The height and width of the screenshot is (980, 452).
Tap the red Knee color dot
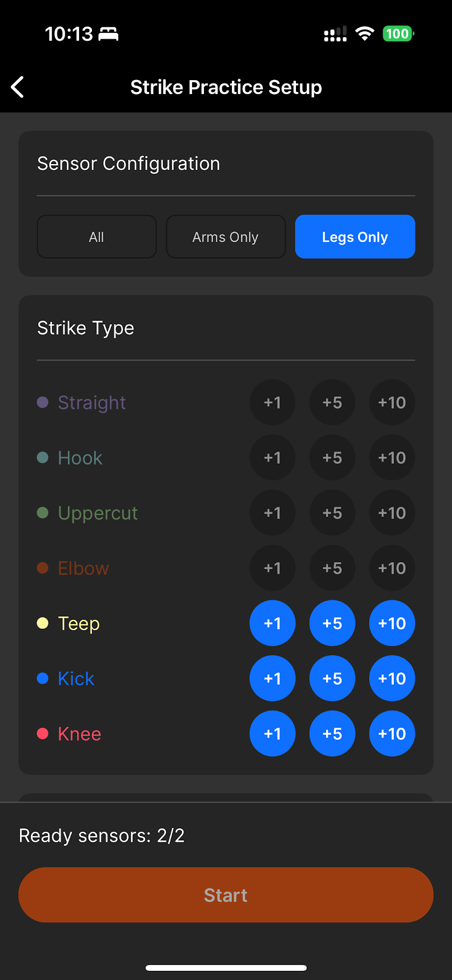click(43, 733)
